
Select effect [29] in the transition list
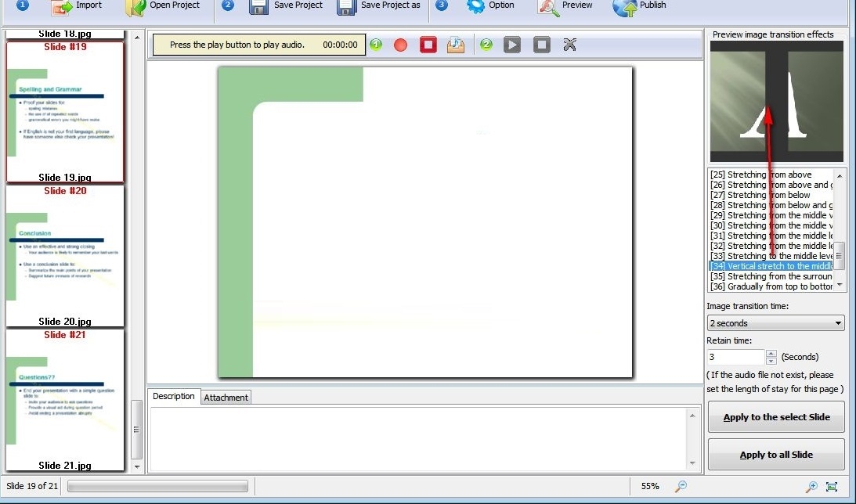coord(771,215)
